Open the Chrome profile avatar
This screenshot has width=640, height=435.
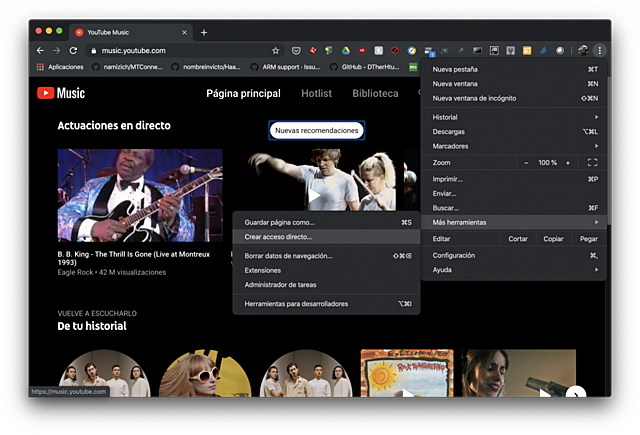583,51
